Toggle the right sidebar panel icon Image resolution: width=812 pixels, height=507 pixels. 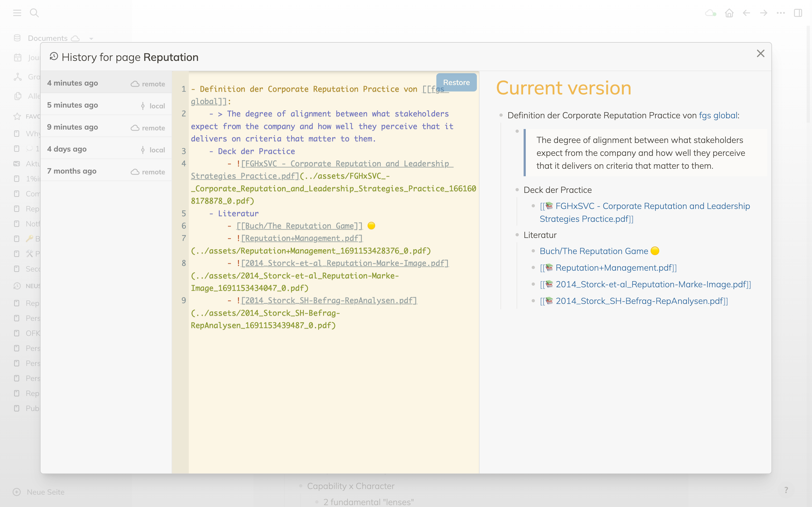[x=798, y=13]
